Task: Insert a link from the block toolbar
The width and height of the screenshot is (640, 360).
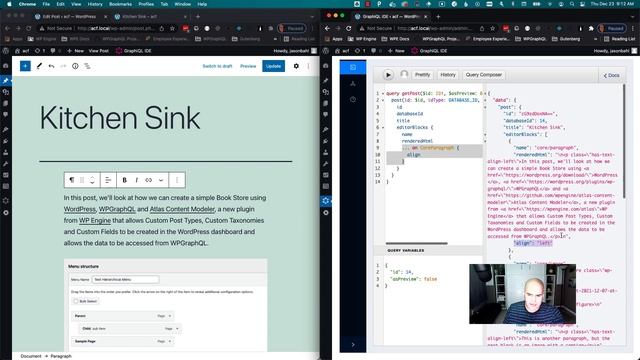Action: pyautogui.click(x=149, y=180)
